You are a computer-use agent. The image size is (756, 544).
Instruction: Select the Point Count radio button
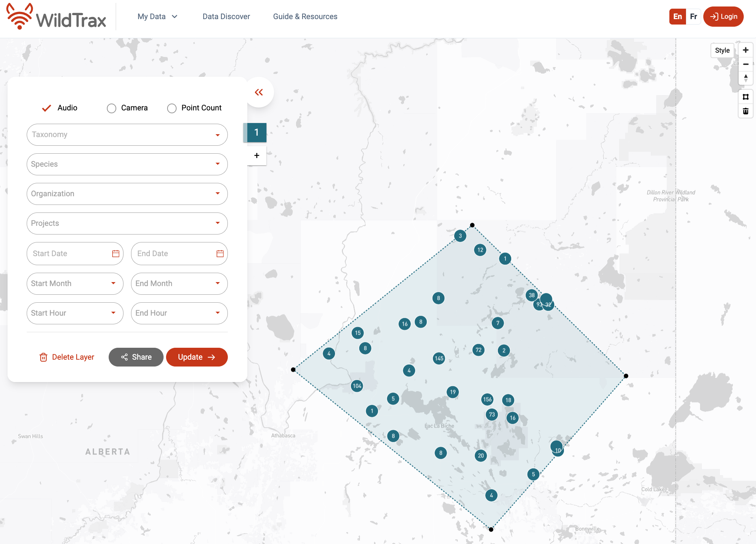(x=172, y=108)
